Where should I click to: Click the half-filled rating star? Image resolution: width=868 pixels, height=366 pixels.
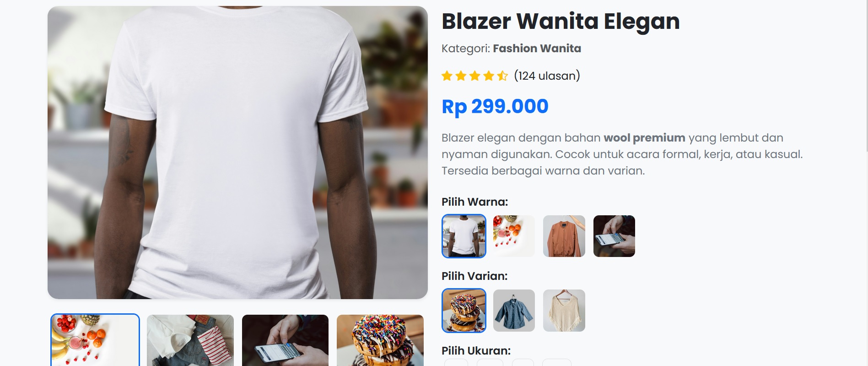click(502, 76)
